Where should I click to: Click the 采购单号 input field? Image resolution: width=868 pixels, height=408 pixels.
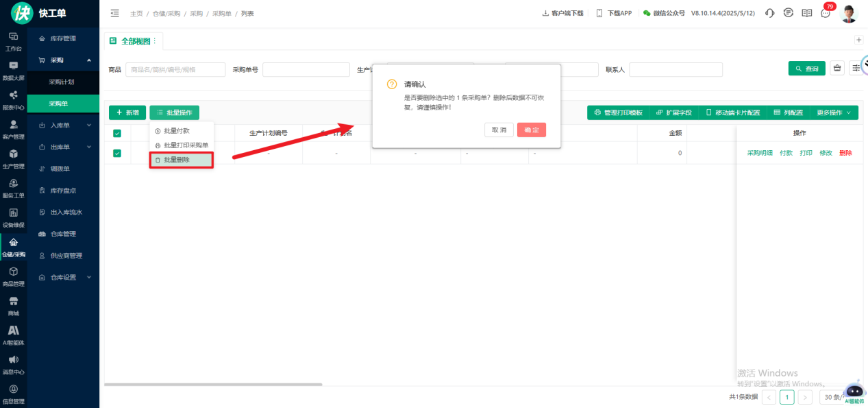point(306,69)
